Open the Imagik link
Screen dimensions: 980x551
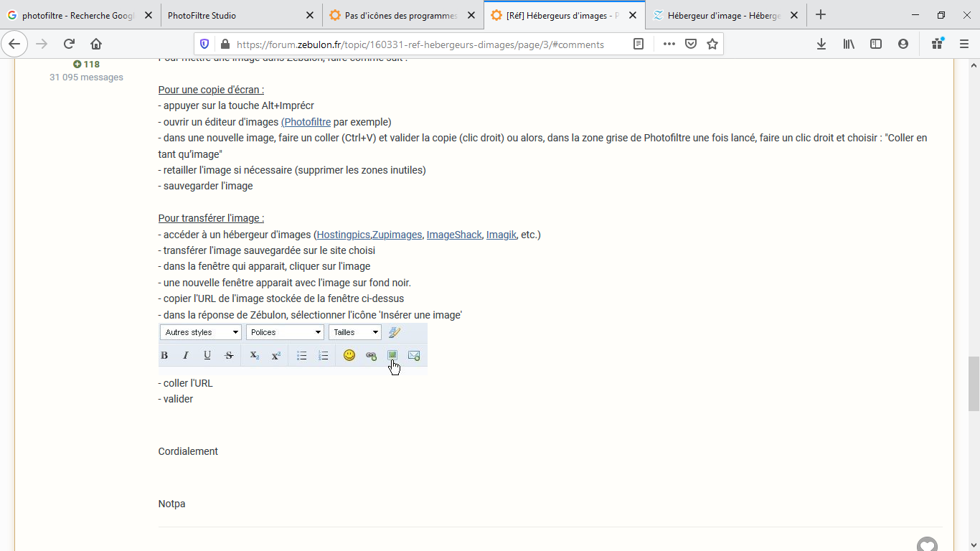[x=501, y=235]
